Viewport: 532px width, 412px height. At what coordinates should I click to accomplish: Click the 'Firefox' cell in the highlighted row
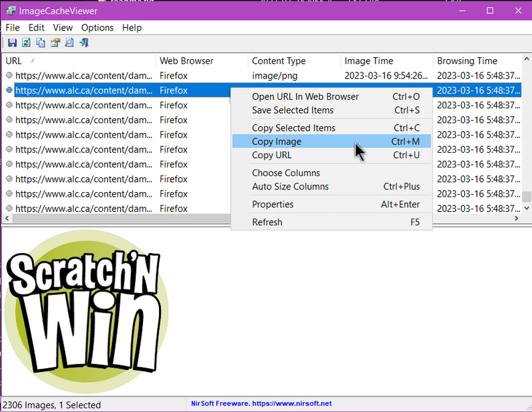[x=174, y=90]
